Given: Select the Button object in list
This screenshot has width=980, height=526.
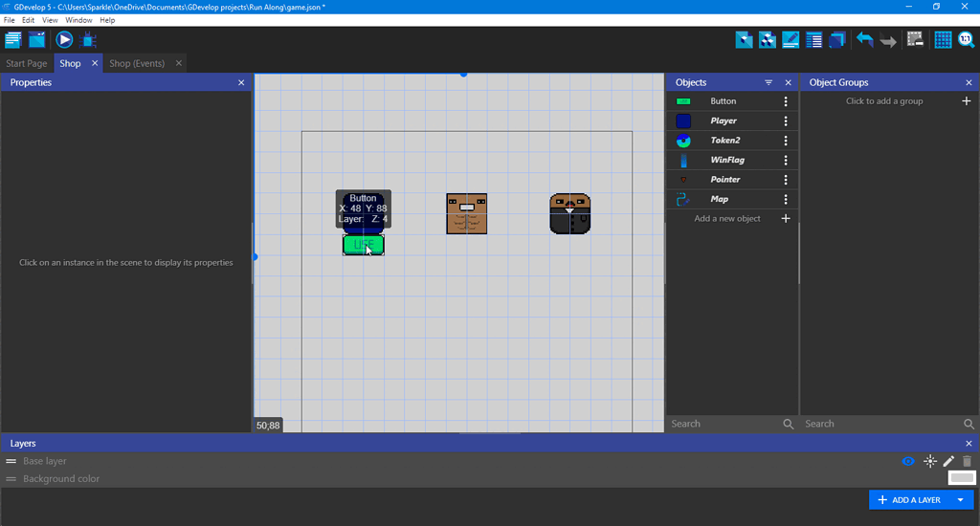Looking at the screenshot, I should tap(724, 101).
